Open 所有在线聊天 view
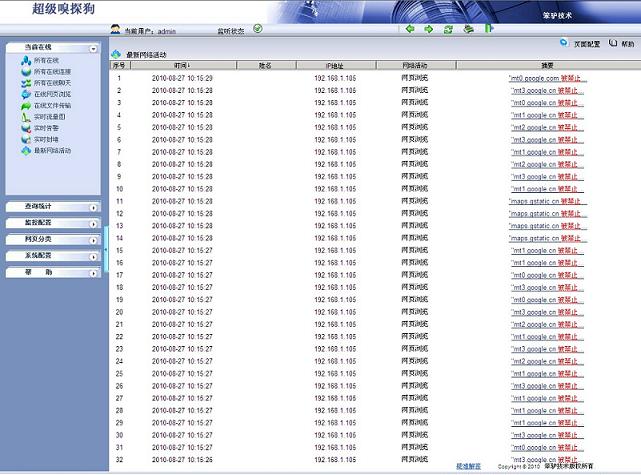This screenshot has height=475, width=641. (x=51, y=83)
